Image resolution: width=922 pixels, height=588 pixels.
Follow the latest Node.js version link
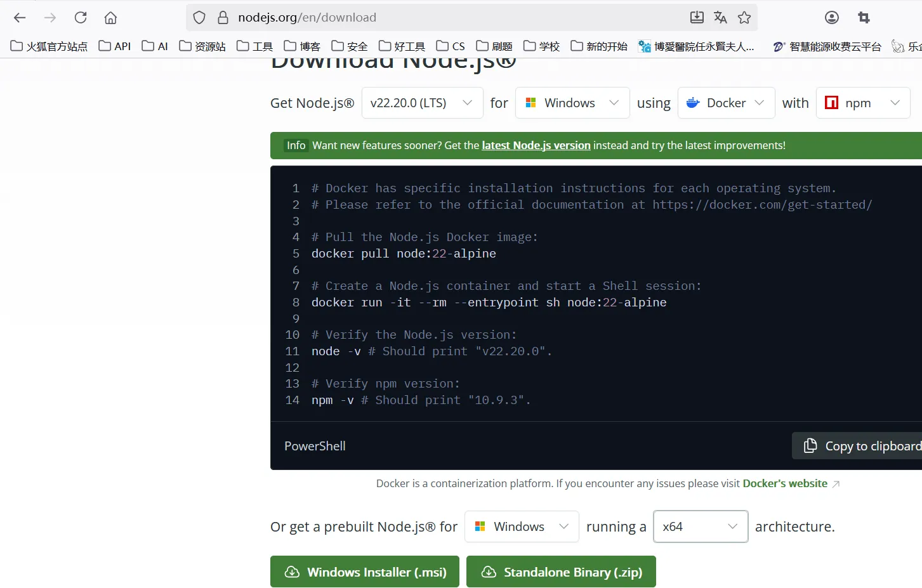536,145
